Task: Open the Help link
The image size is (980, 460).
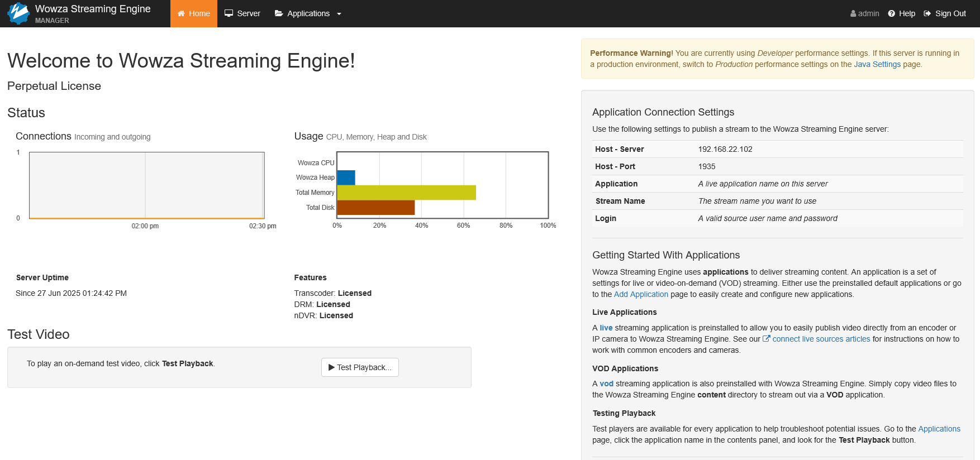Action: pos(901,13)
